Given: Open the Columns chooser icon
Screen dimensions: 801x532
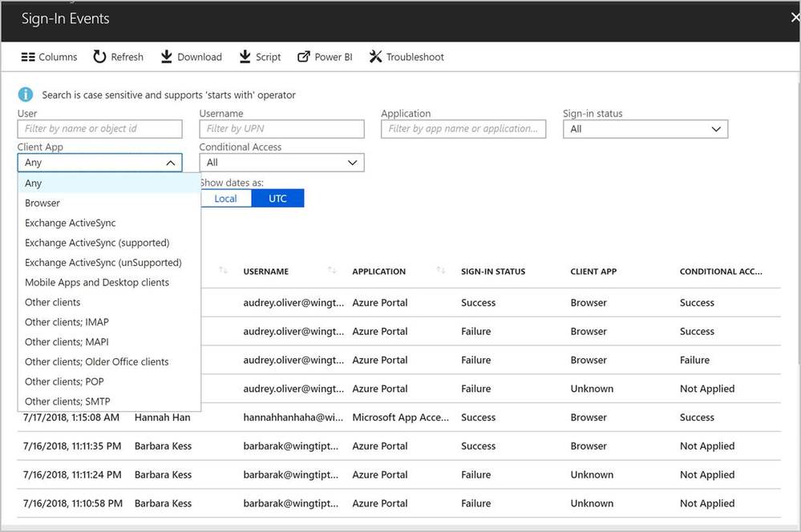Looking at the screenshot, I should coord(28,57).
